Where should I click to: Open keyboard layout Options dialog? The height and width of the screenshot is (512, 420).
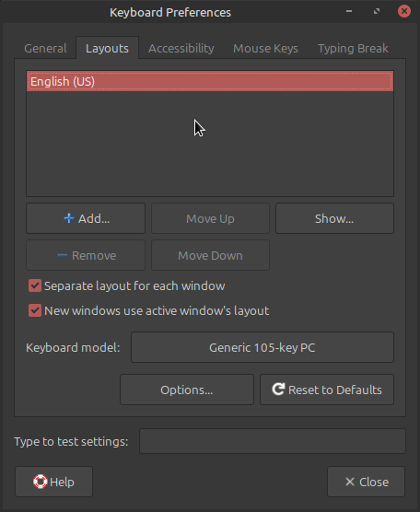point(186,390)
